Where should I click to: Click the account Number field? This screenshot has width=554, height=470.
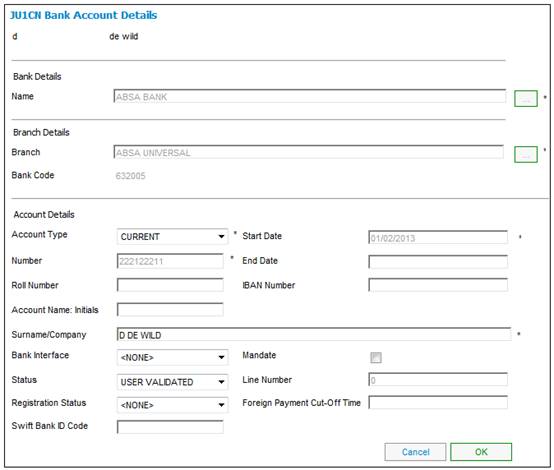(x=170, y=261)
